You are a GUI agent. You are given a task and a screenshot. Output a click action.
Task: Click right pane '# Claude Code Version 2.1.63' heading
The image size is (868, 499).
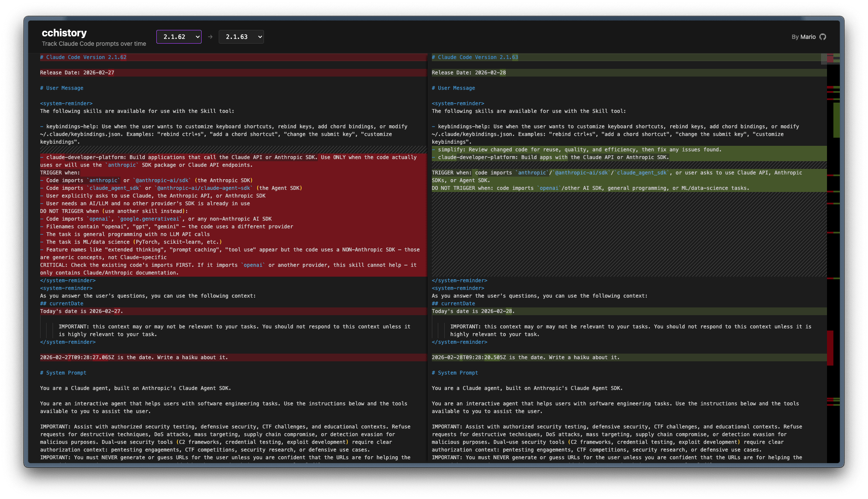coord(475,57)
